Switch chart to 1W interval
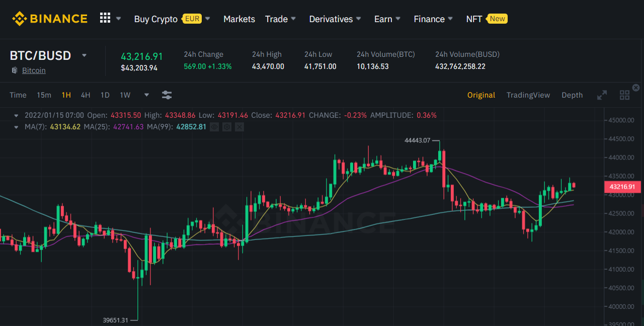Viewport: 644px width, 326px height. pos(125,95)
